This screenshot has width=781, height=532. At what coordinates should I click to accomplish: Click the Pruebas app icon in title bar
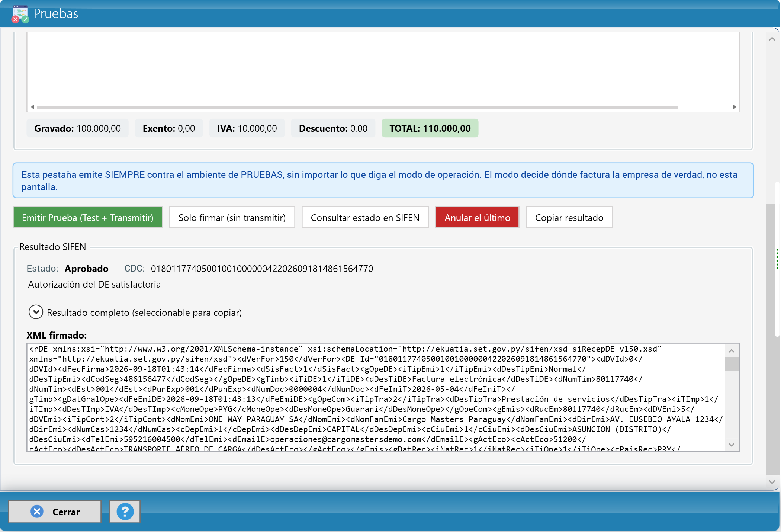20,14
